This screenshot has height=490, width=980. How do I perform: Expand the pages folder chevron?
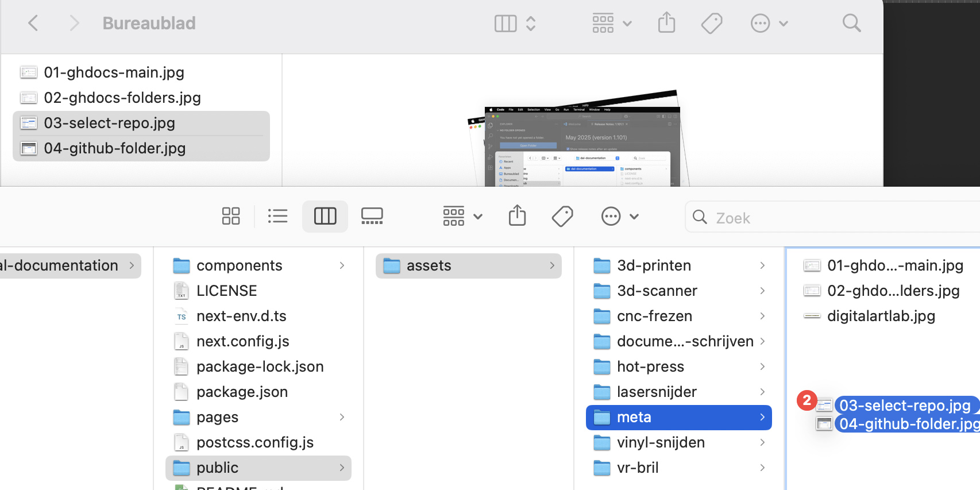coord(342,417)
